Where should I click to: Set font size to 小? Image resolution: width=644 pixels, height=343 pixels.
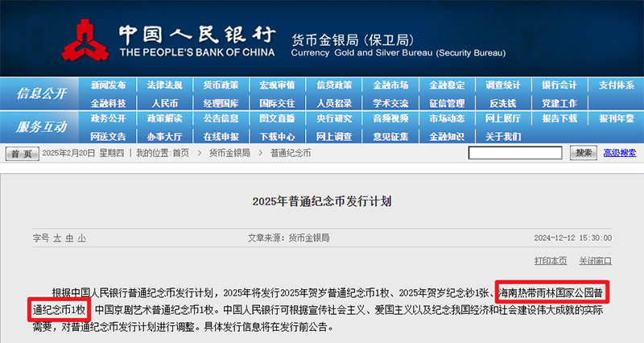click(82, 238)
